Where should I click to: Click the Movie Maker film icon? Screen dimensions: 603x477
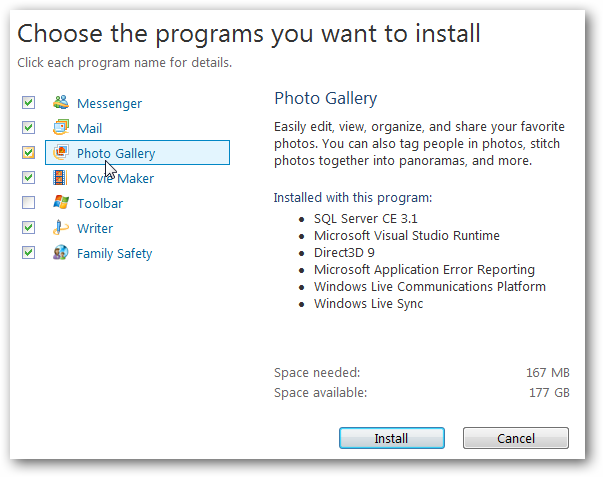pyautogui.click(x=60, y=178)
